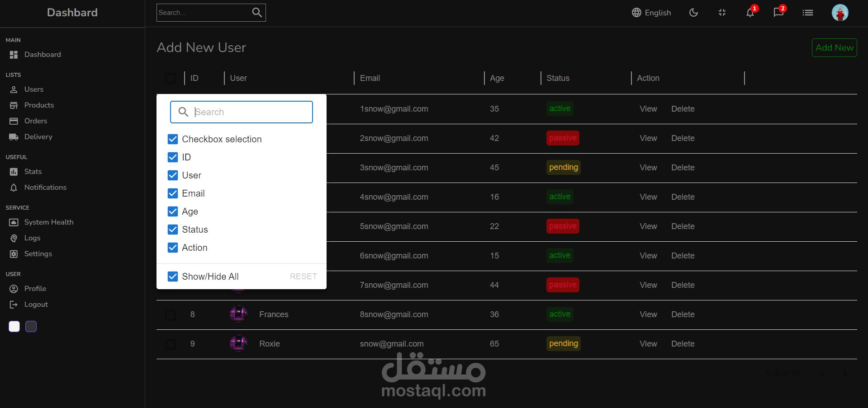Click the User column header

(238, 78)
